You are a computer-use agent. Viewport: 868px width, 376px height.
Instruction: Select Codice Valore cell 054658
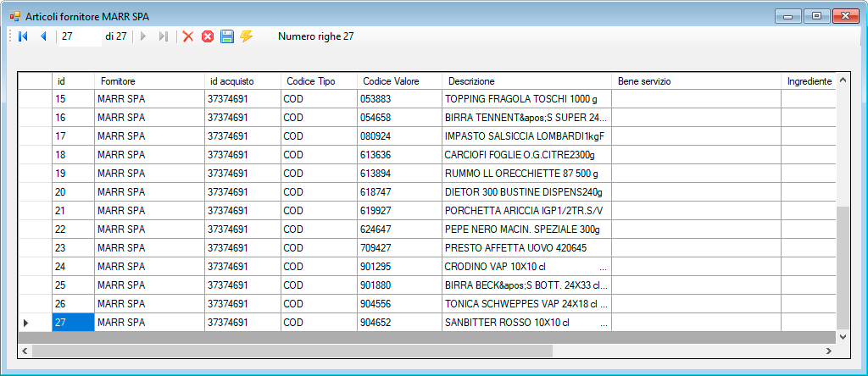point(400,118)
